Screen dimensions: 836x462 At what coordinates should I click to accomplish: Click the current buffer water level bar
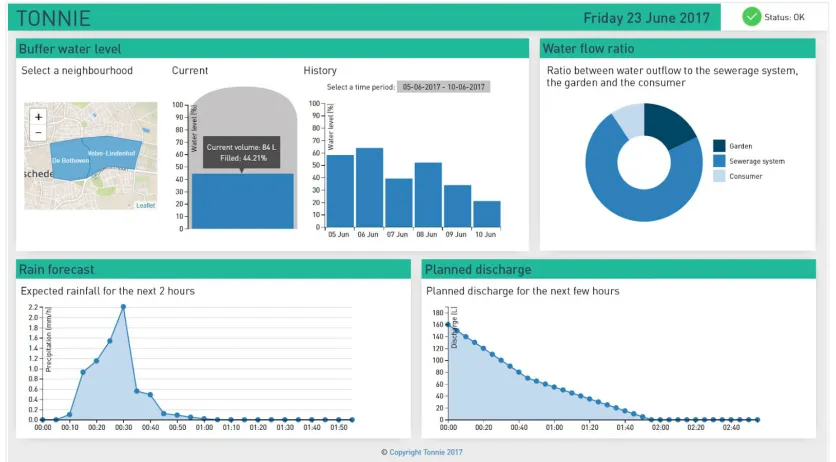click(243, 201)
